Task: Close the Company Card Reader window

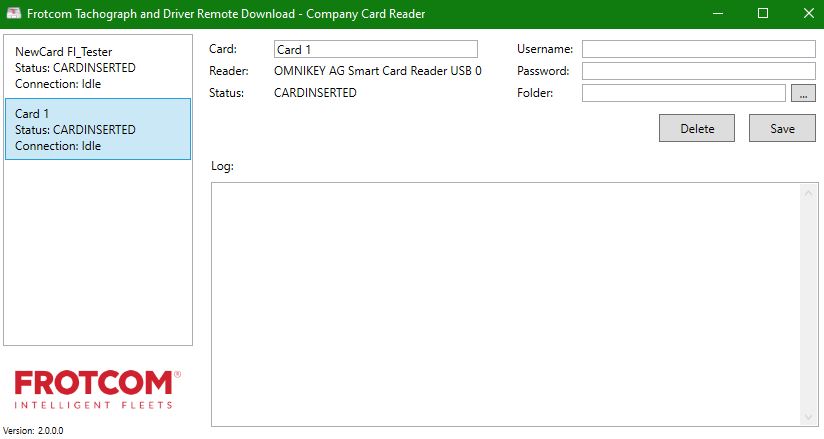Action: pyautogui.click(x=808, y=14)
